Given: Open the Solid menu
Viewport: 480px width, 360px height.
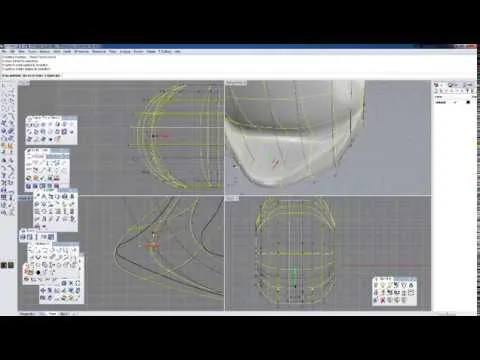Looking at the screenshot, I should click(56, 51).
